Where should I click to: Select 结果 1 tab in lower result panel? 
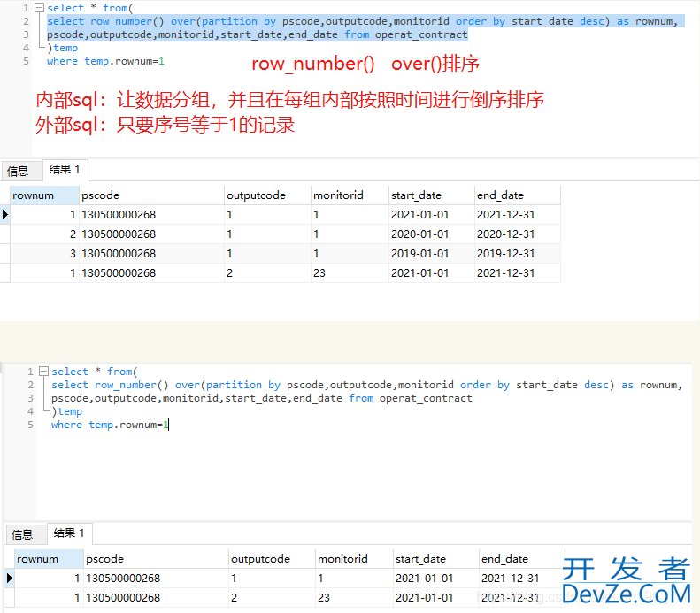(69, 533)
